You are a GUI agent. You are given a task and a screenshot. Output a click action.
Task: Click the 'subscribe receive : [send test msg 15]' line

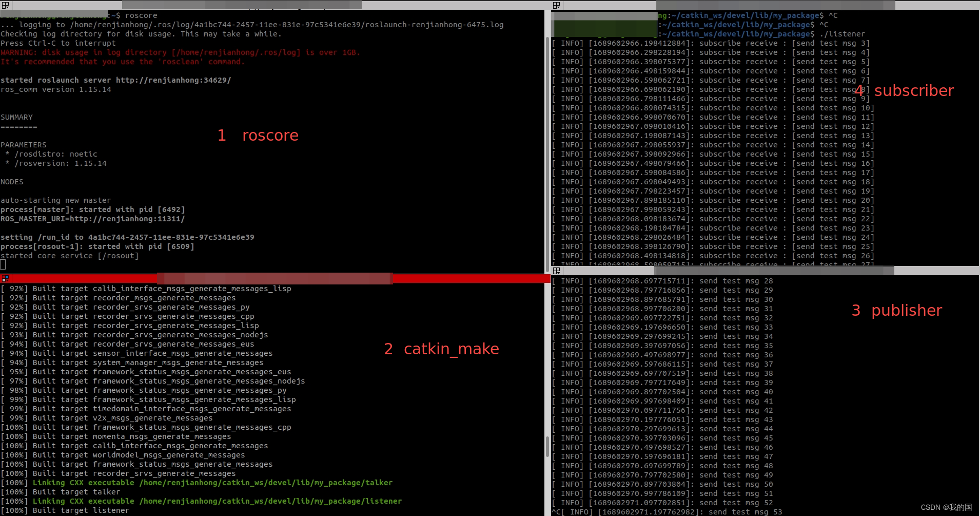pos(713,154)
